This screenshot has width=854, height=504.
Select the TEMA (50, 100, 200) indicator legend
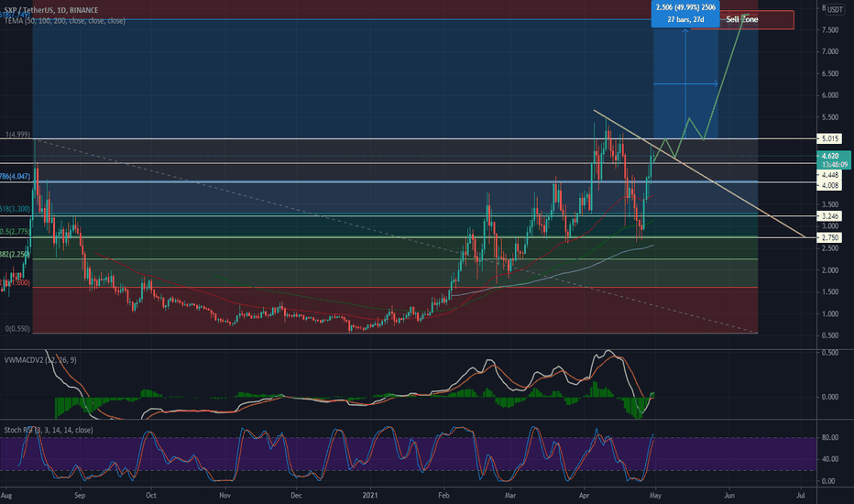[65, 21]
